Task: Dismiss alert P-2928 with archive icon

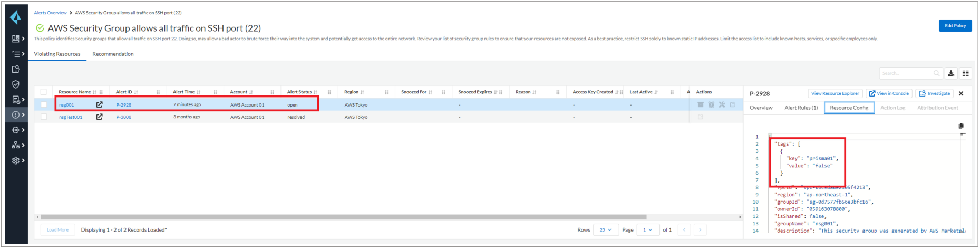Action: coord(701,104)
